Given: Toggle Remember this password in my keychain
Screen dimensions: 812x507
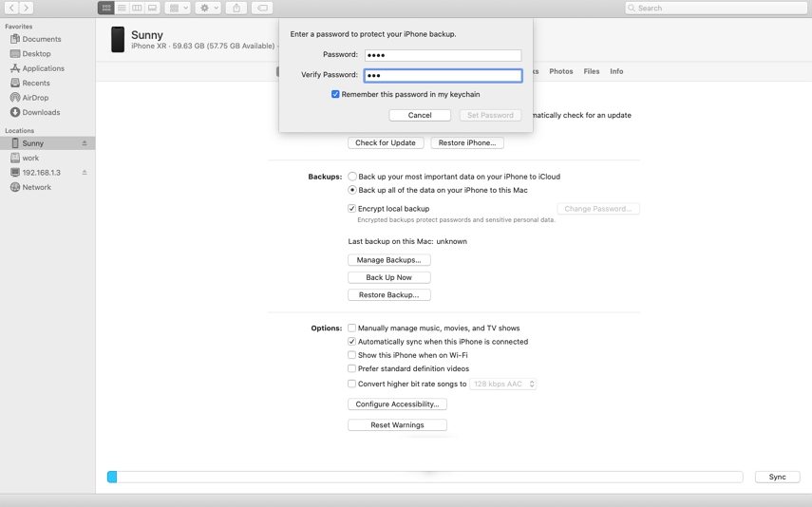Looking at the screenshot, I should point(335,94).
